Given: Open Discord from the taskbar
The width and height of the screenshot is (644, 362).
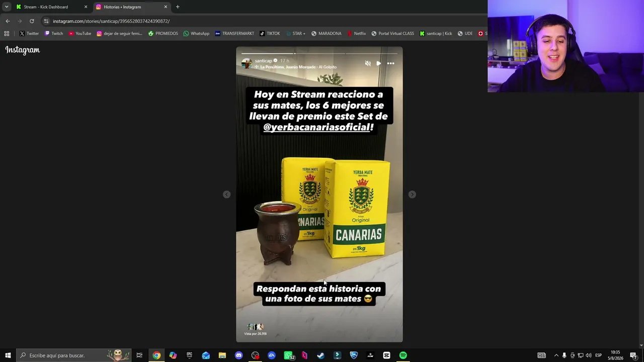Looking at the screenshot, I should 238,355.
